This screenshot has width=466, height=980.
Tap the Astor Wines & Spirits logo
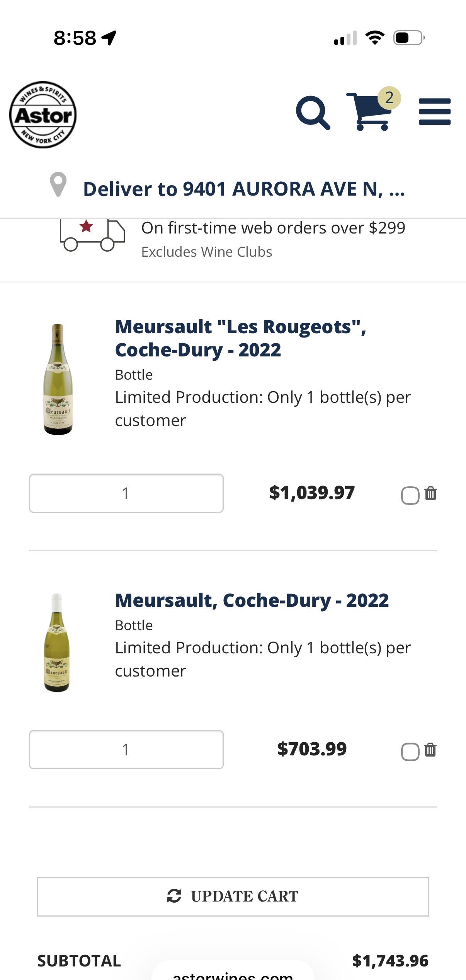coord(43,115)
